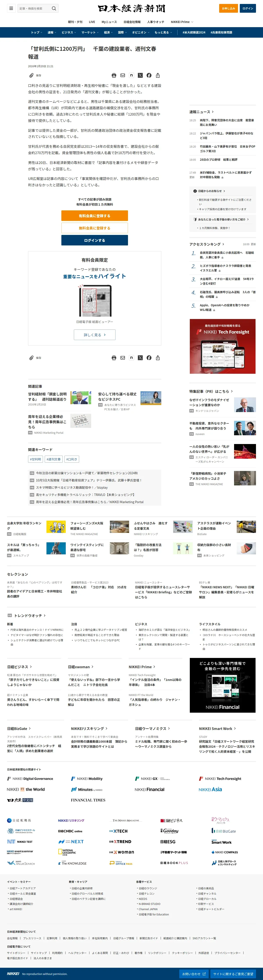
Task: Open NIKKEI Digital Governance site logo
Action: pyautogui.click(x=30, y=778)
